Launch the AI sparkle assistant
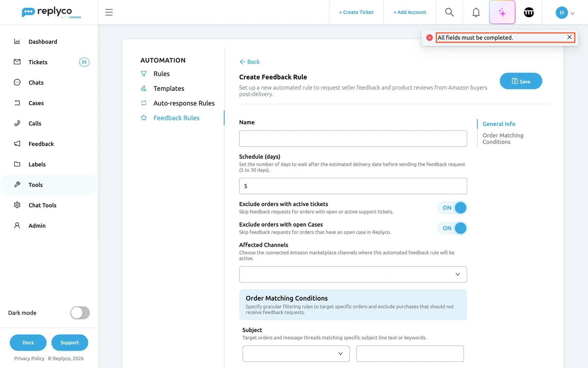This screenshot has height=368, width=588. pos(502,12)
